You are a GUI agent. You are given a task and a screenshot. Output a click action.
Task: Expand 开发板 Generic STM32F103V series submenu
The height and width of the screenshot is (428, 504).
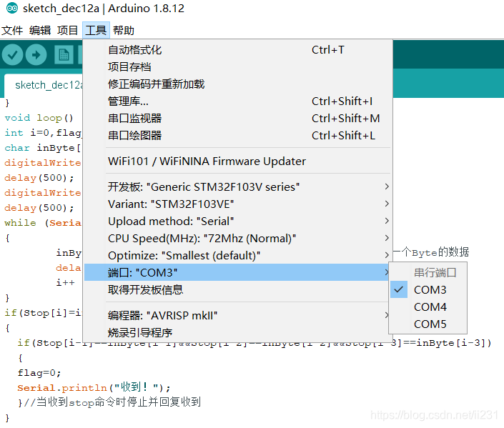tap(237, 187)
